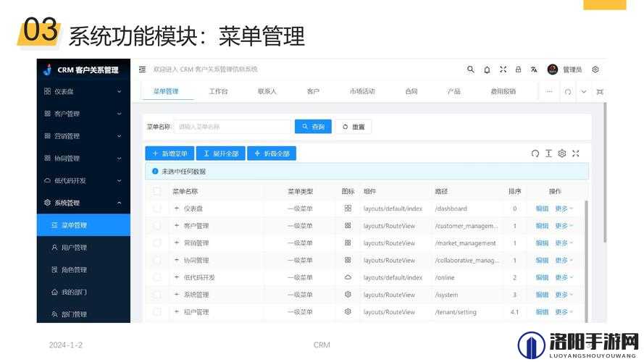Switch to the 联系人 tab
Image resolution: width=644 pixels, height=362 pixels.
pos(267,91)
